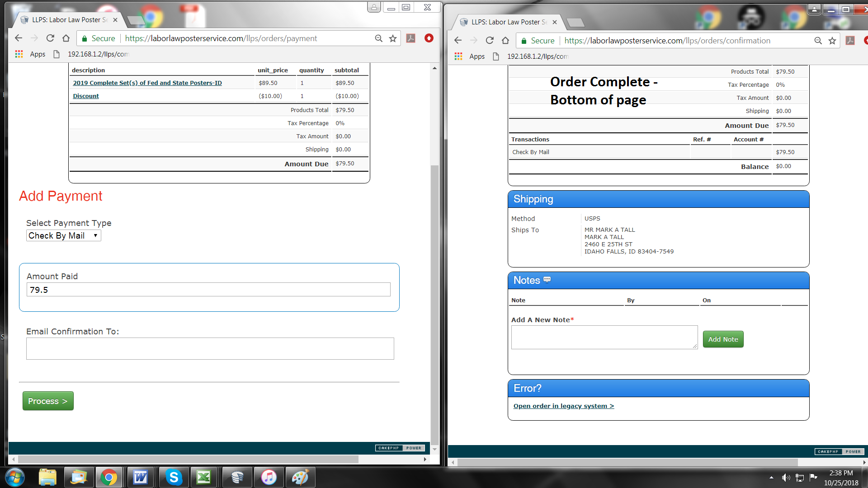
Task: Click the Add Note button
Action: [x=722, y=339]
